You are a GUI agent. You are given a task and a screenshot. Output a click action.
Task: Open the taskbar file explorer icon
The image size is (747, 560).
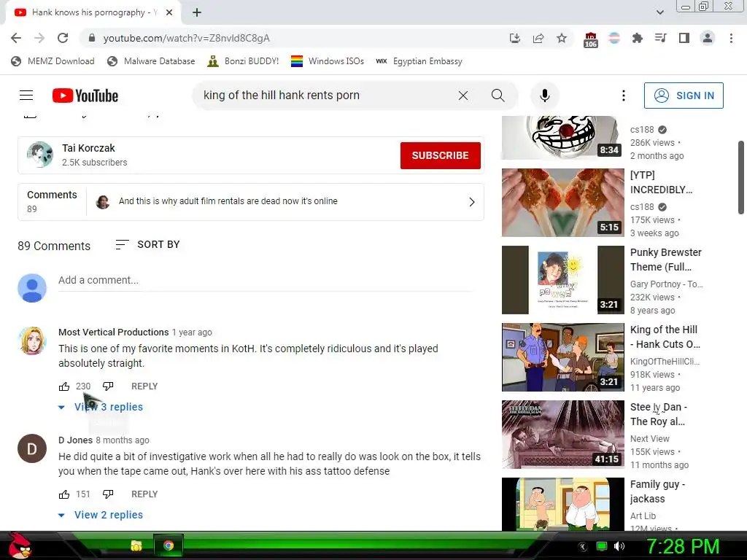tap(136, 545)
